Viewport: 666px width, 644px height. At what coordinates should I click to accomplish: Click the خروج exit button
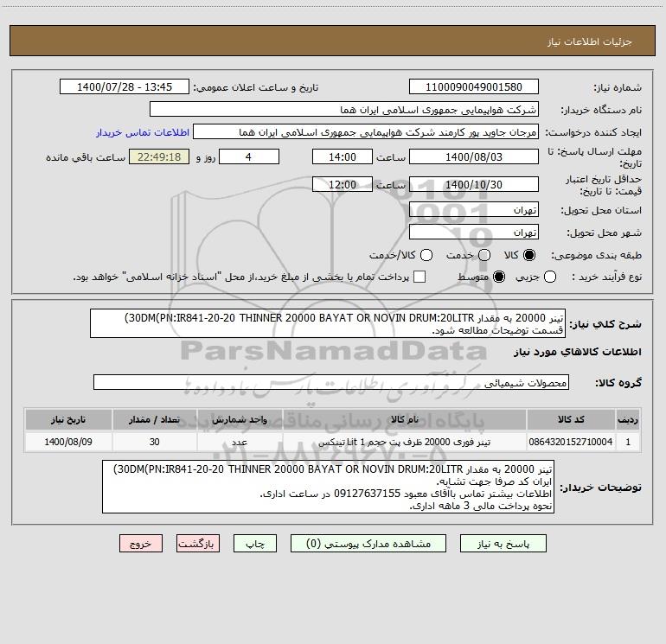tap(141, 544)
